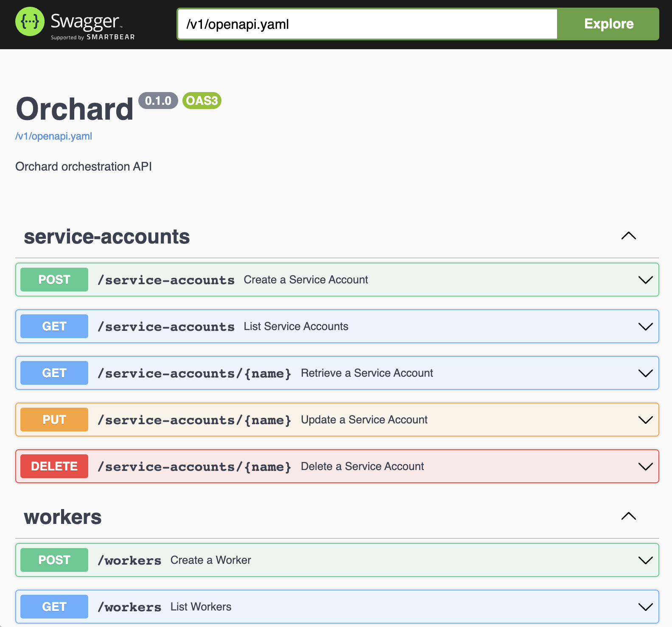Click the API spec URL input field
Image resolution: width=672 pixels, height=627 pixels.
[367, 24]
